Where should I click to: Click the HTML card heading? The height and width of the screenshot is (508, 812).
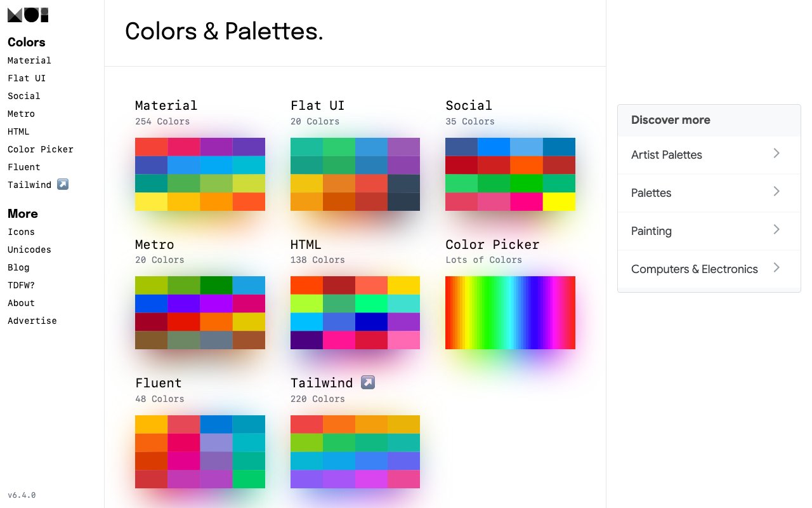[x=306, y=244]
